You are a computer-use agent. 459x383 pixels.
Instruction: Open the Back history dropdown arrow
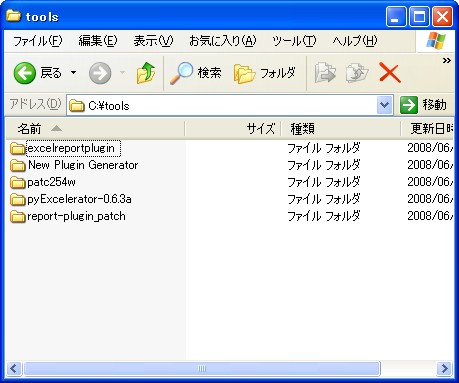[x=73, y=72]
